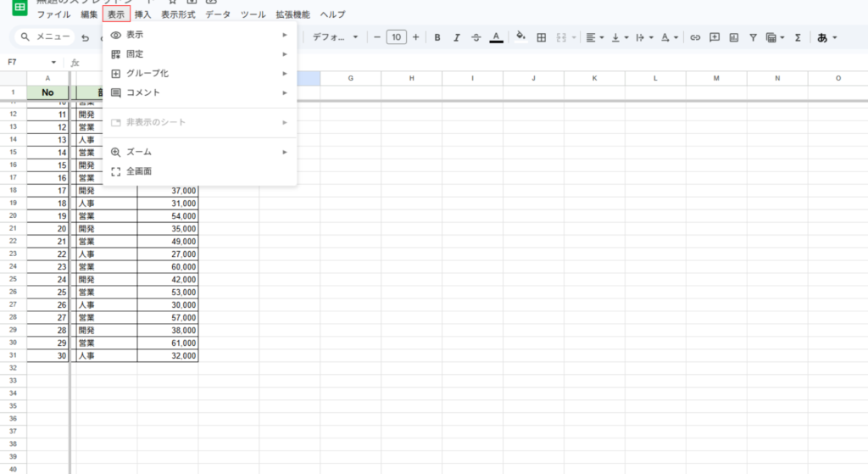This screenshot has width=868, height=474.
Task: Open the デフォ... font dropdown
Action: 335,37
